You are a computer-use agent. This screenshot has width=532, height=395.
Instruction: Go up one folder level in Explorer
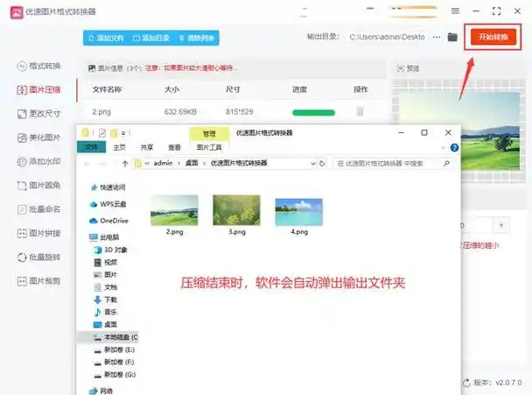125,164
